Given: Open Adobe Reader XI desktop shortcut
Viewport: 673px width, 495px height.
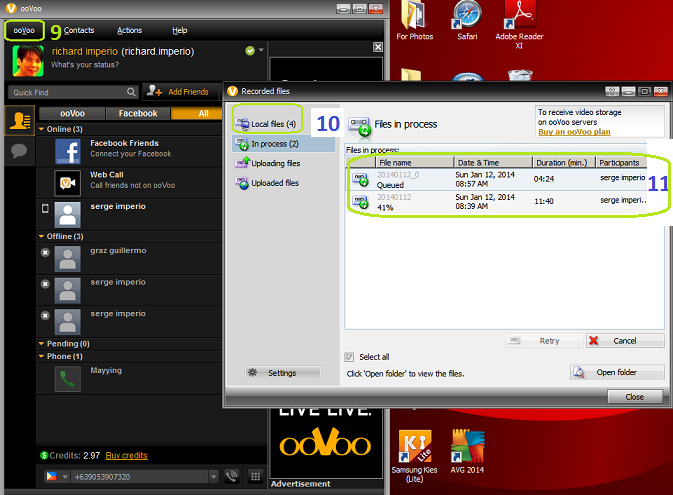Looking at the screenshot, I should point(519,24).
